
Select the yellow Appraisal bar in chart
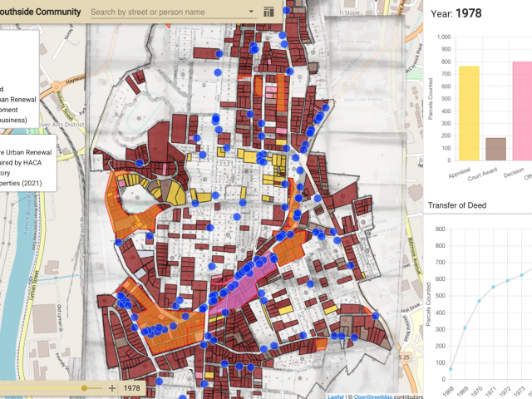click(469, 113)
